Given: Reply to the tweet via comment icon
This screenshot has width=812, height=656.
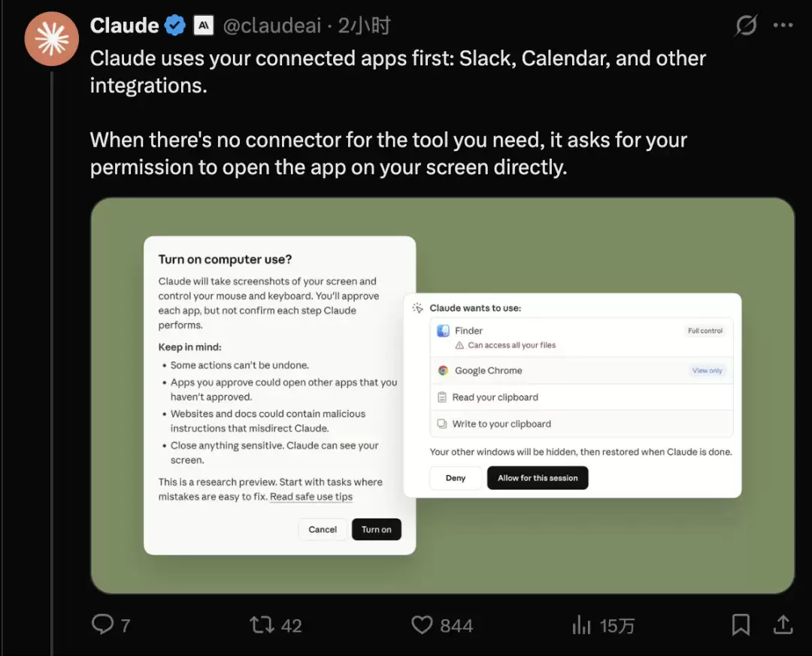Looking at the screenshot, I should click(102, 624).
